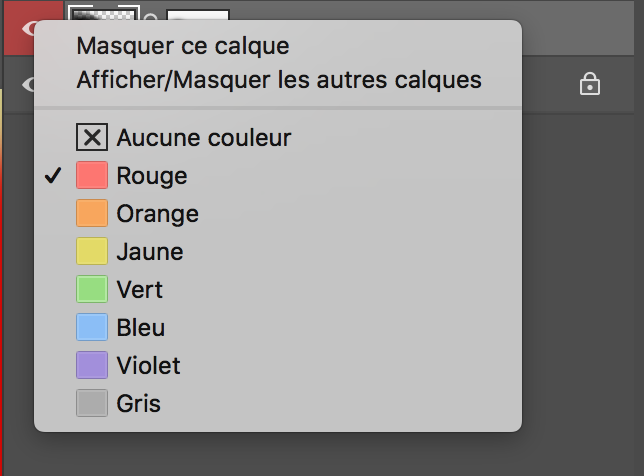
Task: Click the violet color swatch
Action: coord(92,366)
